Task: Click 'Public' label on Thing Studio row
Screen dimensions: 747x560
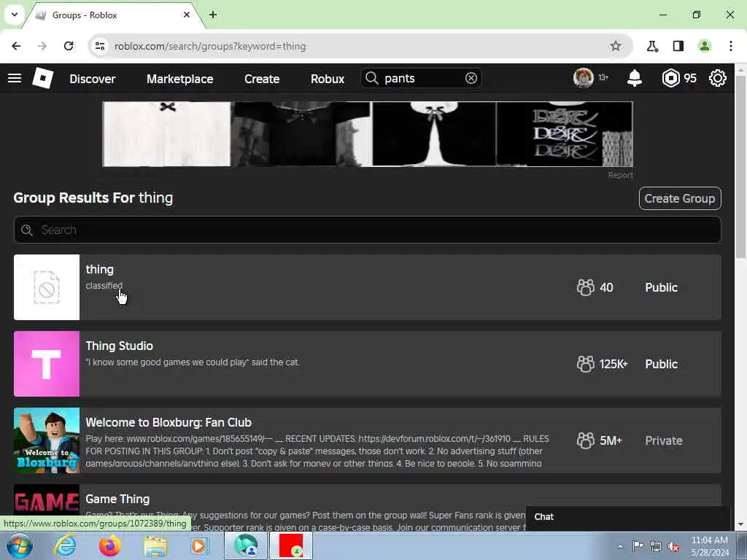Action: [x=661, y=365]
